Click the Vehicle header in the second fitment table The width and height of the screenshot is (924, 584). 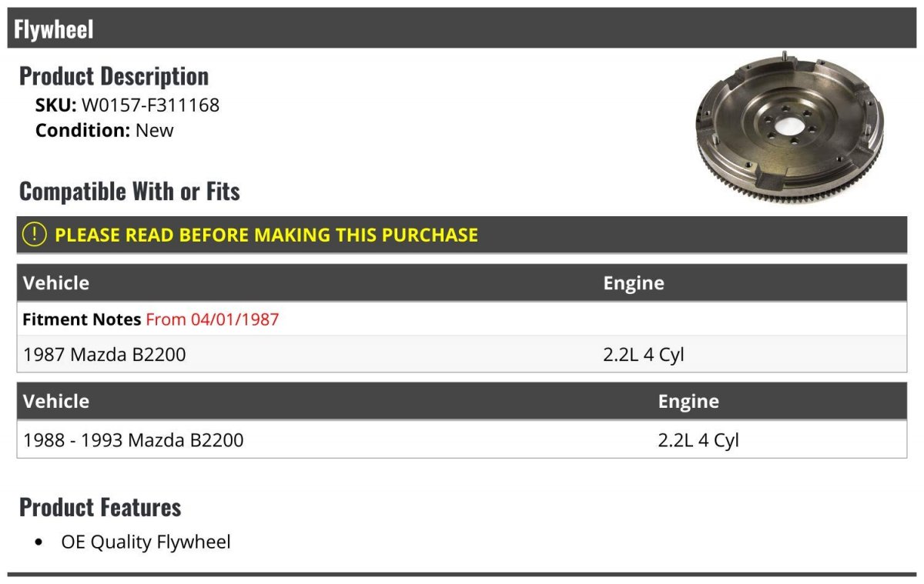point(56,402)
